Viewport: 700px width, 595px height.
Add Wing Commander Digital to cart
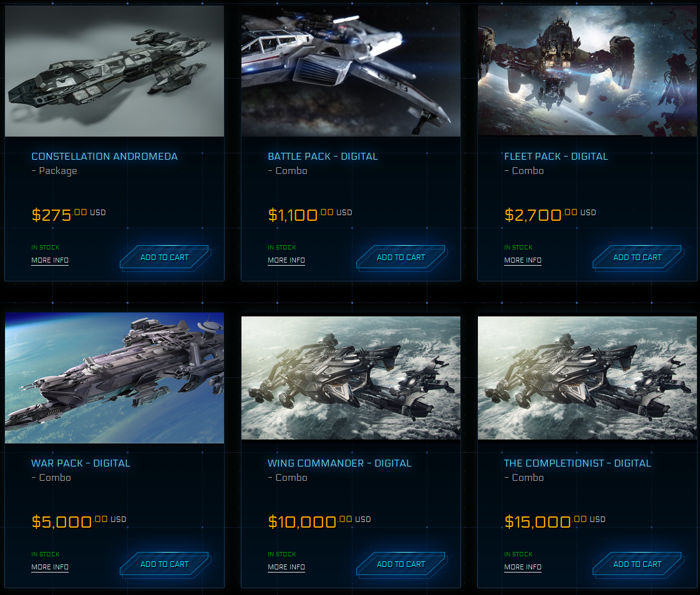(x=402, y=564)
